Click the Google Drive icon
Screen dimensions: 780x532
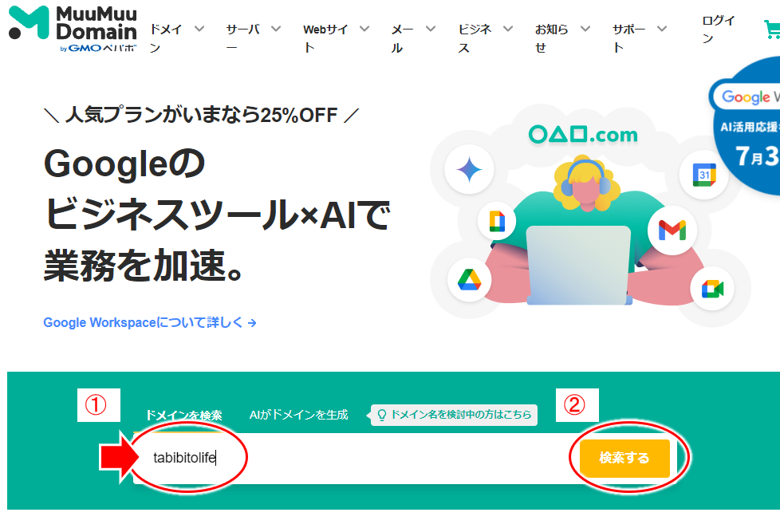coord(469,280)
